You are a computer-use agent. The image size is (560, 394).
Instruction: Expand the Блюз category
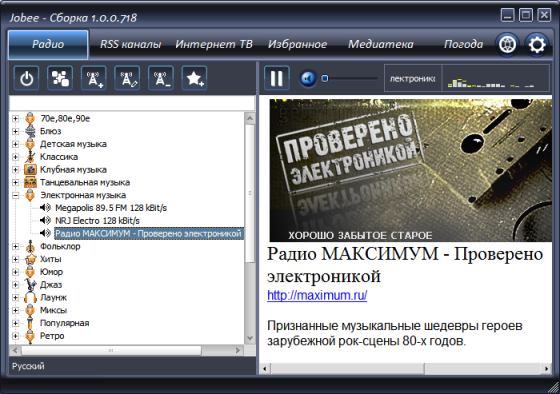(x=15, y=131)
